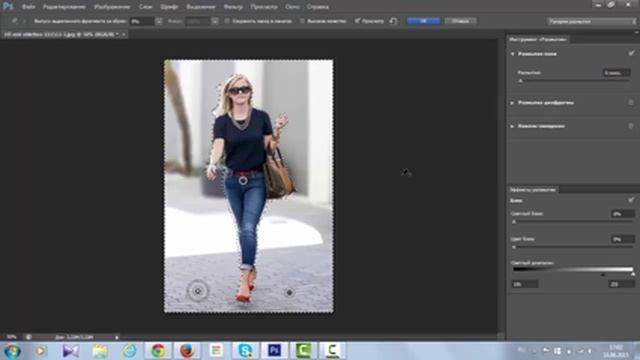Click the Размытие (Blur) amount slider
Screen dimensions: 640x360
[574, 81]
